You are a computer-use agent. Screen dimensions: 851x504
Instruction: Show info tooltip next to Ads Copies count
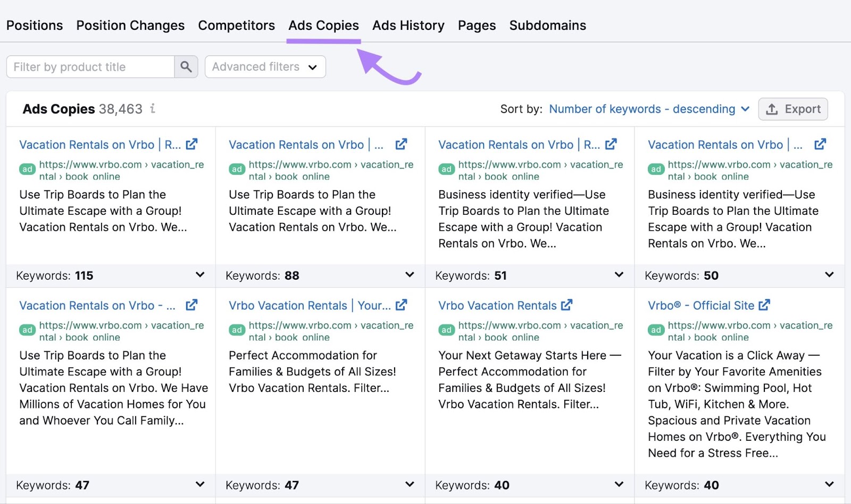pos(153,108)
